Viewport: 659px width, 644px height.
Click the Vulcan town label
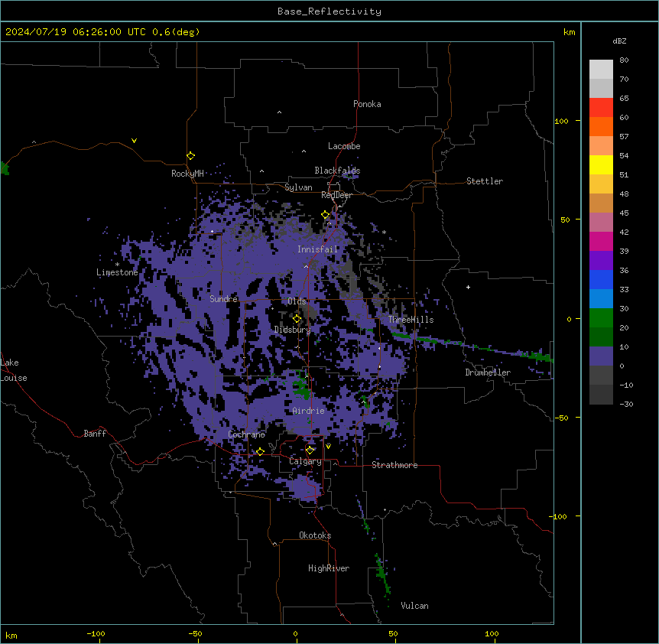click(414, 606)
